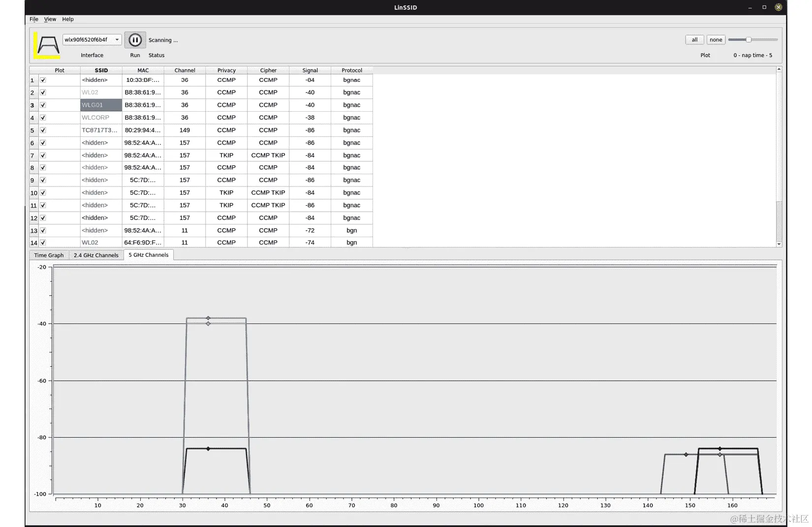Switch to the Time Graph tab
The width and height of the screenshot is (812, 527).
tap(49, 255)
